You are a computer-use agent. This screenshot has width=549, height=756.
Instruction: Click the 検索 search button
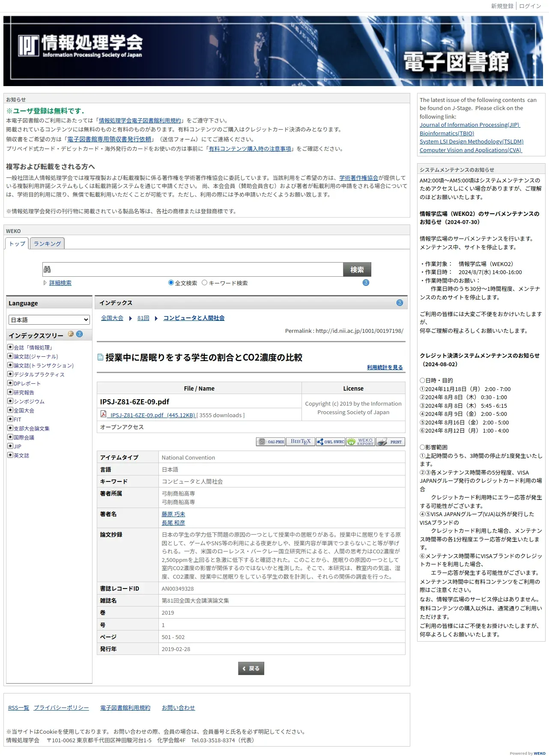[357, 269]
